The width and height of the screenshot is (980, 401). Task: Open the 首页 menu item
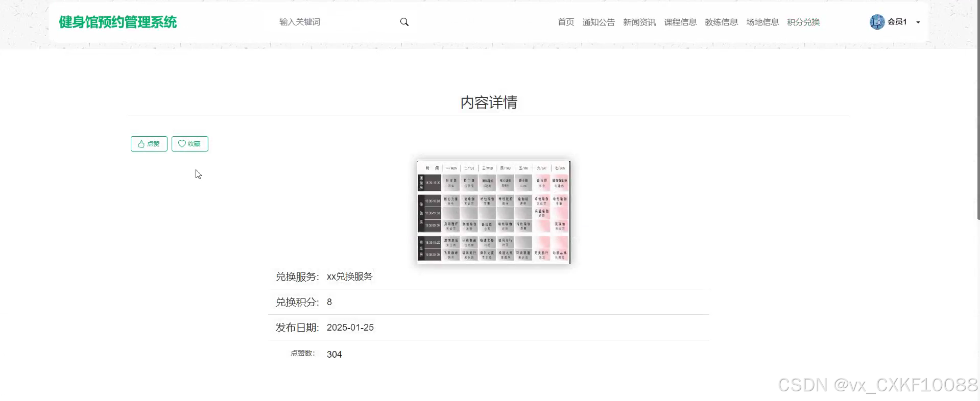pos(566,22)
